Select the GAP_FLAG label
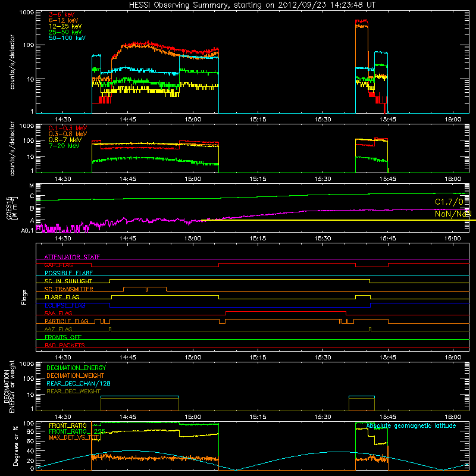 [x=58, y=265]
